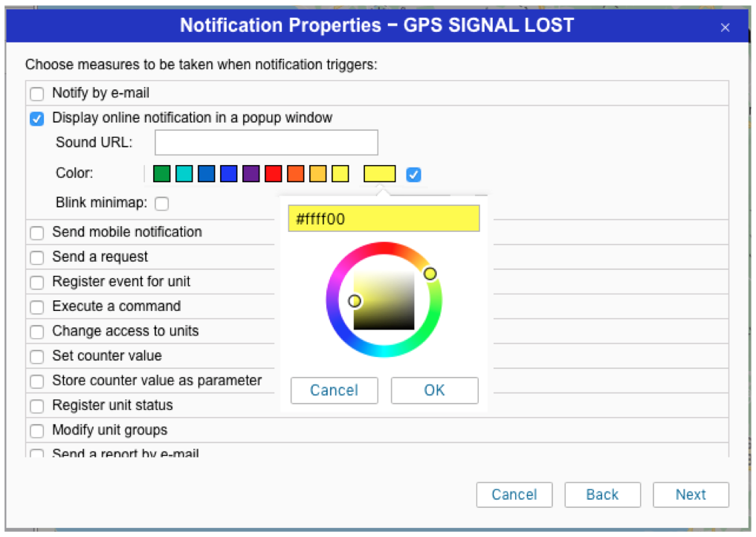Uncheck Display online notification in popup window
This screenshot has height=537, width=756.
[x=37, y=118]
